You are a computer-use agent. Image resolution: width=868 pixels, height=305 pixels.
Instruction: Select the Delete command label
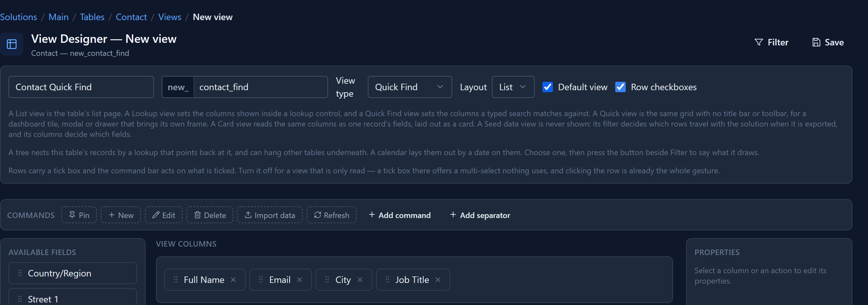pos(215,215)
